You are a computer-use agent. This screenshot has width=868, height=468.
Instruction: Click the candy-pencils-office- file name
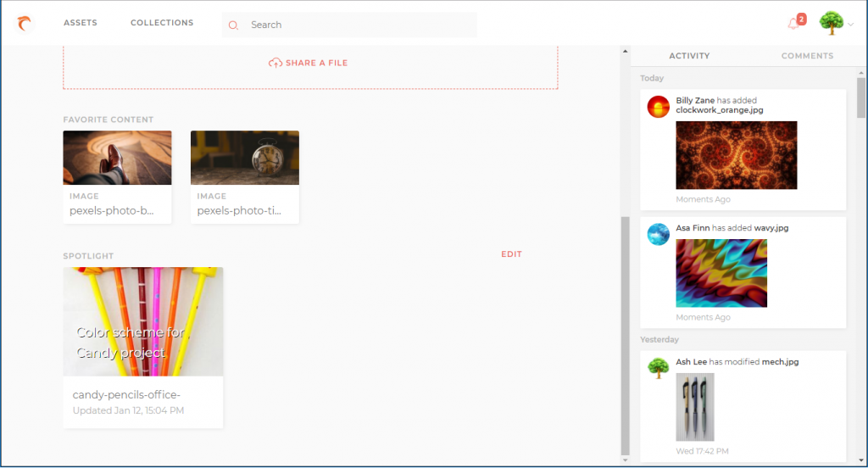(x=126, y=395)
